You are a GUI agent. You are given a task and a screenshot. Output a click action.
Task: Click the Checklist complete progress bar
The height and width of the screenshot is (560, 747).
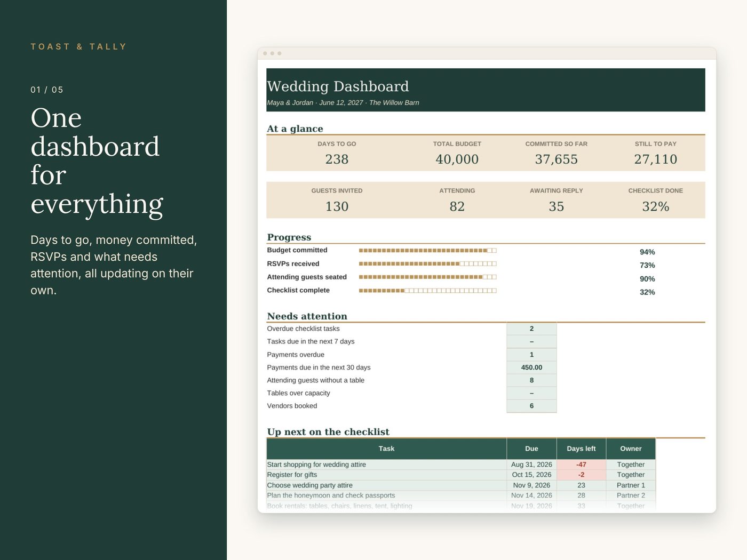(x=427, y=291)
